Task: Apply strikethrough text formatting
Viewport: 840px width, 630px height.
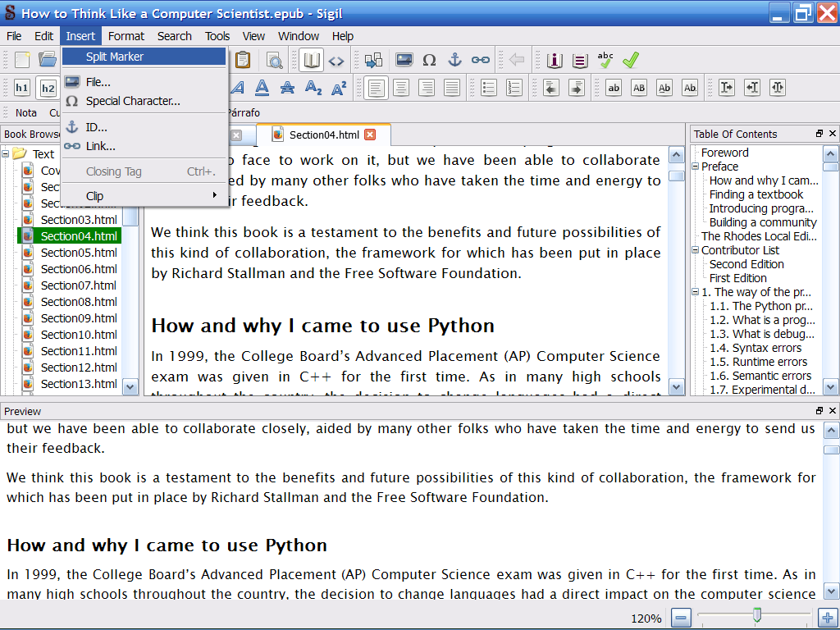Action: tap(287, 88)
